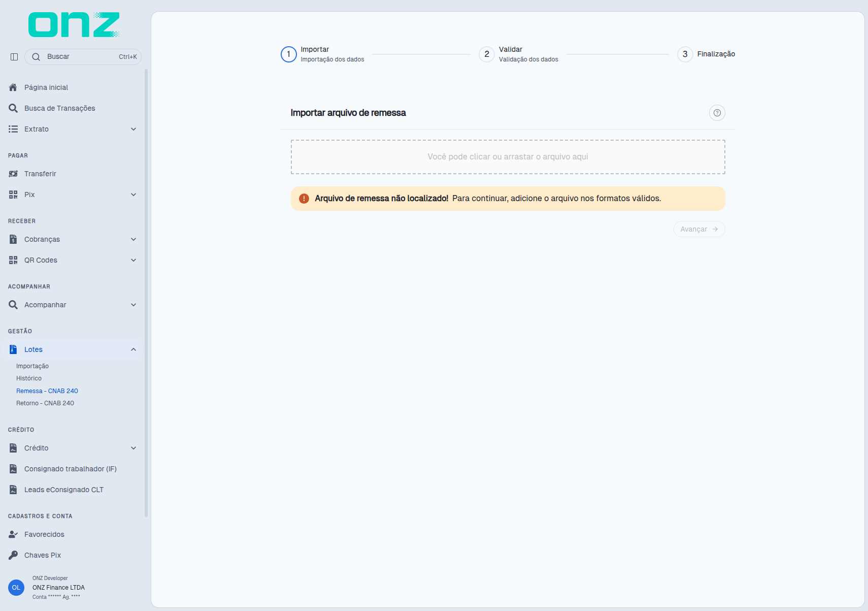Open help question-mark icon for remessa import
The image size is (868, 611).
[x=717, y=113]
